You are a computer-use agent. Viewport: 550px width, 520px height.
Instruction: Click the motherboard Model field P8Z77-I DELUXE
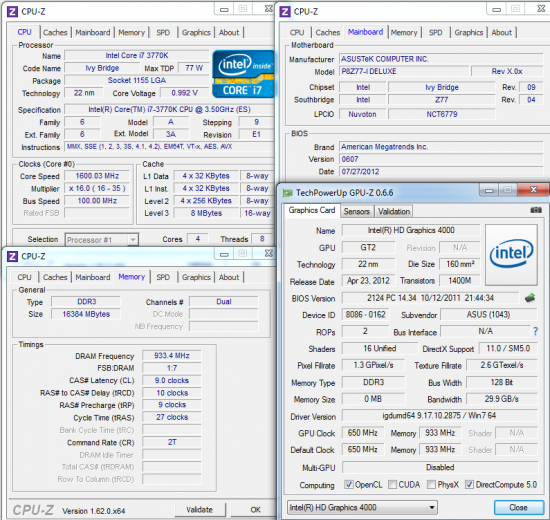click(404, 71)
